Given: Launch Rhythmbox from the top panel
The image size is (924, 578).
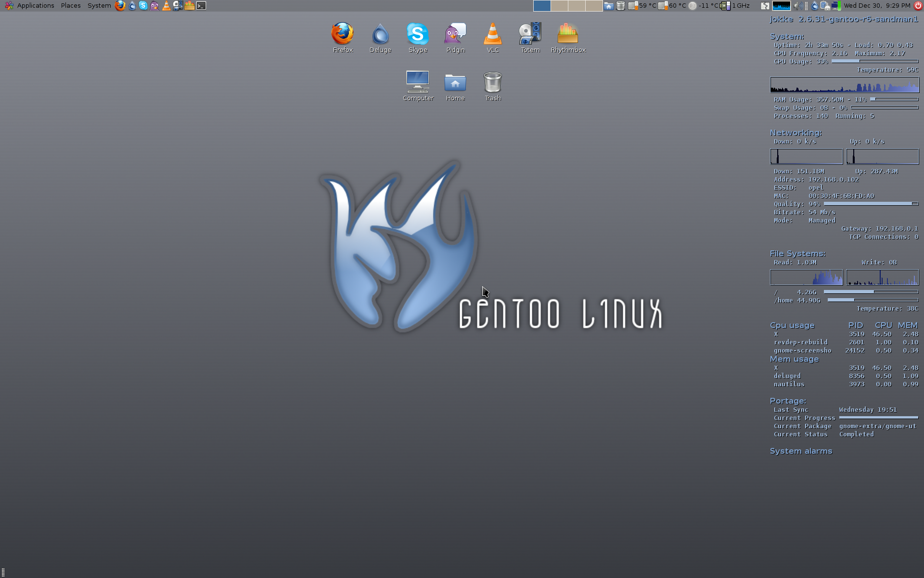Looking at the screenshot, I should [190, 6].
